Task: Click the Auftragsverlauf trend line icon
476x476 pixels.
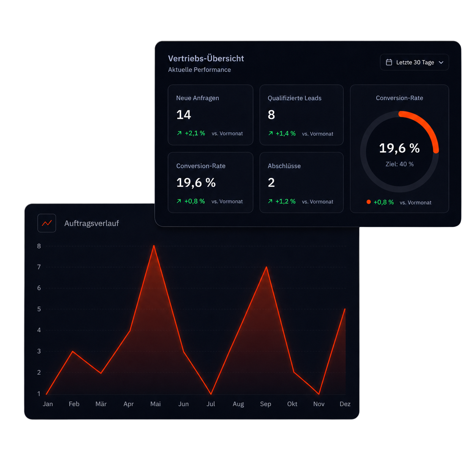Action: pyautogui.click(x=47, y=223)
